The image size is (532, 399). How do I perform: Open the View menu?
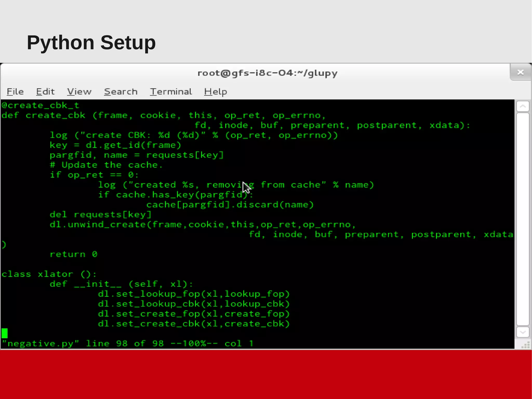[x=79, y=91]
